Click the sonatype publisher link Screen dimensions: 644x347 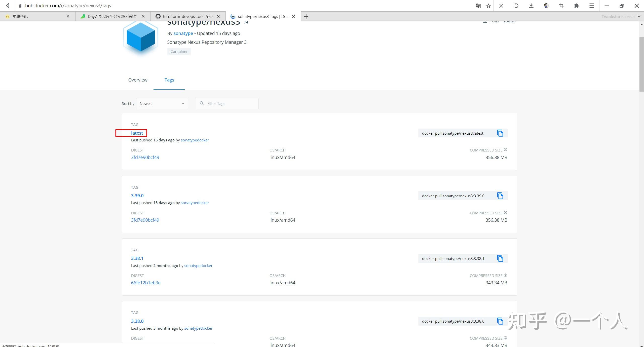coord(183,33)
